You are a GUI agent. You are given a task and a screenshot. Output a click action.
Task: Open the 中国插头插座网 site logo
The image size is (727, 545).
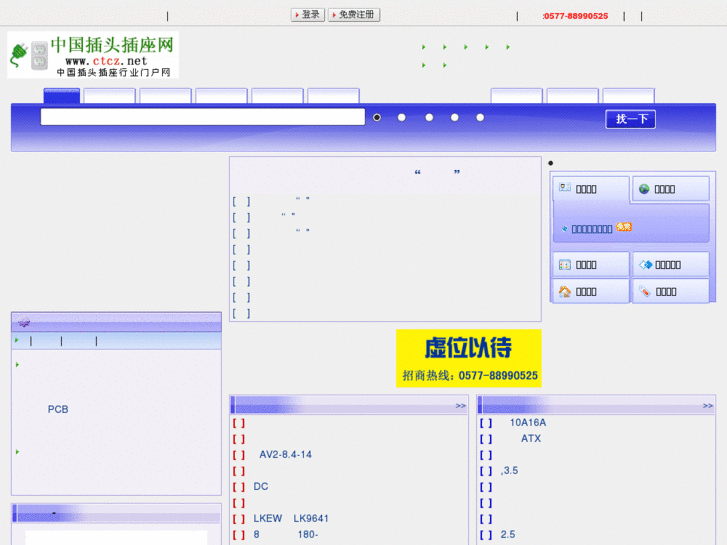tap(93, 55)
